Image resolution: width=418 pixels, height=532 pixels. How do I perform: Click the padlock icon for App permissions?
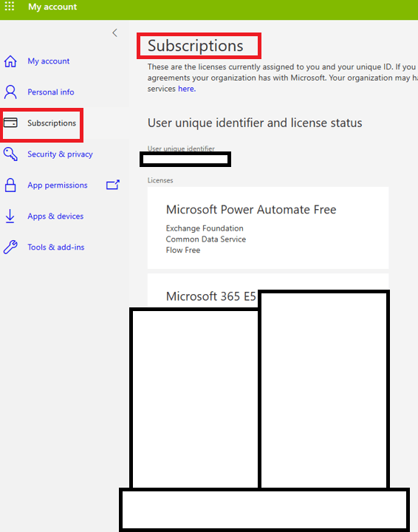10,185
